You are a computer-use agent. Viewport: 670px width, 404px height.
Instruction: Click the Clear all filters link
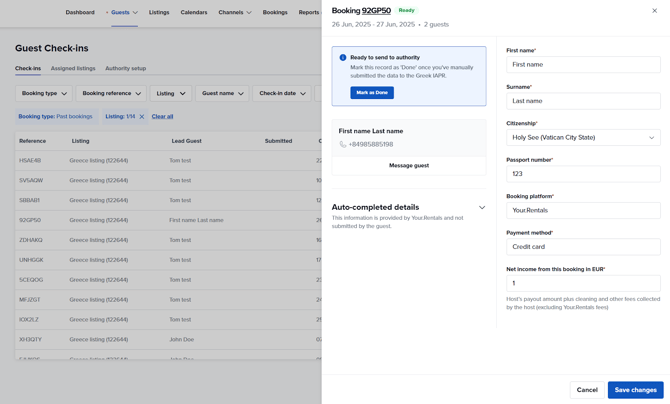pyautogui.click(x=162, y=116)
